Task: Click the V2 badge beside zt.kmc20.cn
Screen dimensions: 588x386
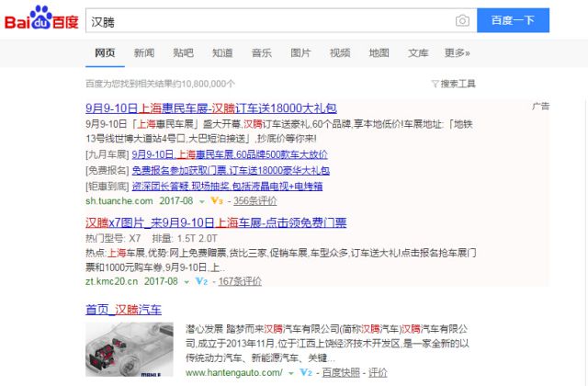Action: point(202,281)
